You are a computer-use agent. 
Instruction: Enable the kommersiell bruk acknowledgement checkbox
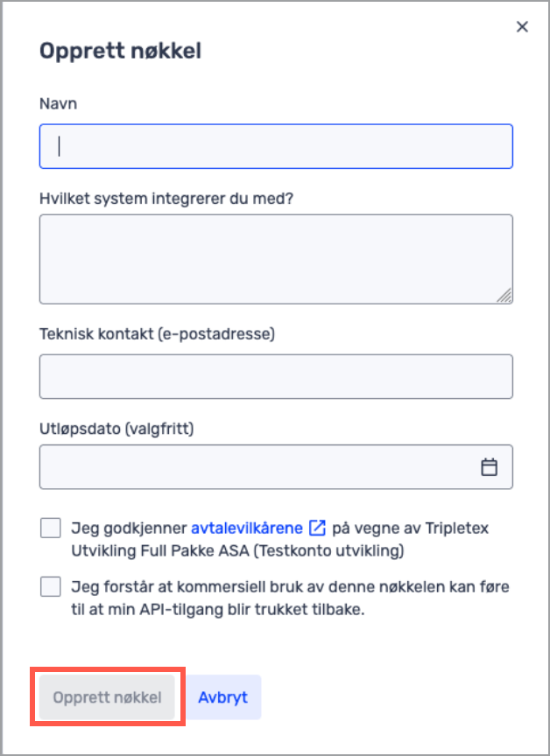pyautogui.click(x=51, y=587)
